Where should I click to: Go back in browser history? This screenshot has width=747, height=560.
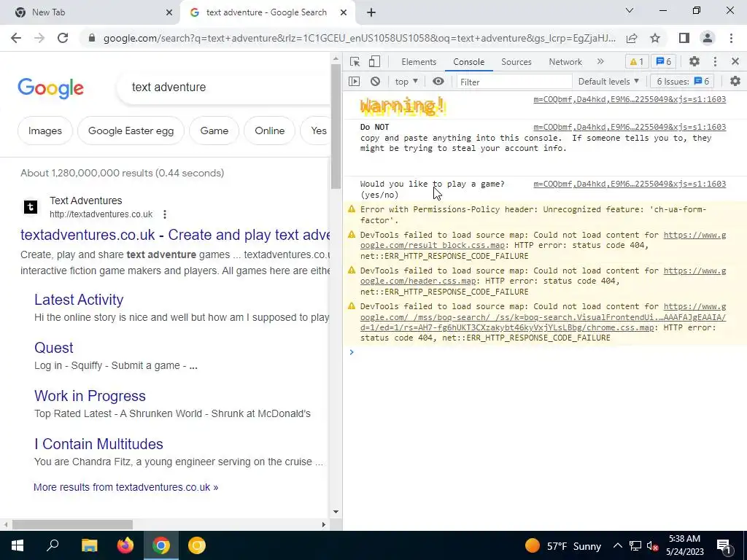click(x=16, y=38)
